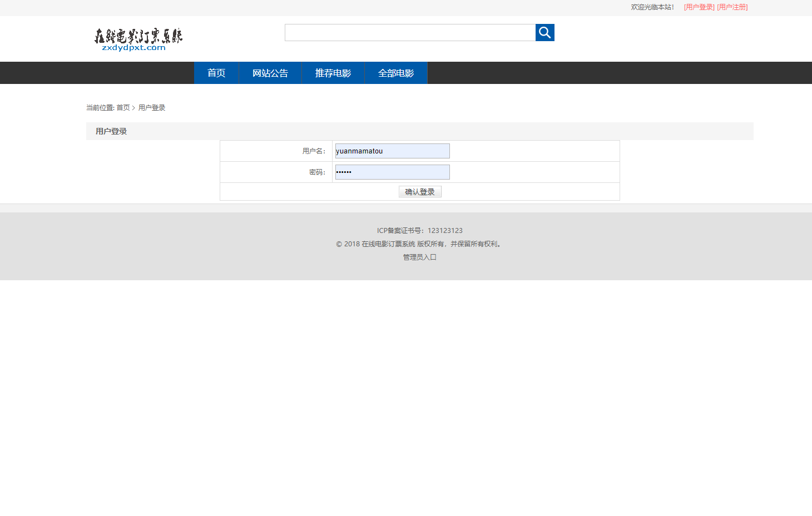Select the 首页 navigation menu item

point(216,73)
